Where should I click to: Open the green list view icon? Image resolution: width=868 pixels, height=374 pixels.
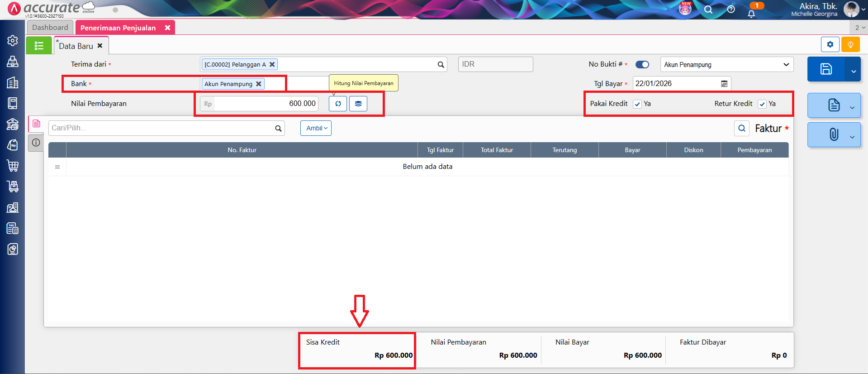pos(39,46)
